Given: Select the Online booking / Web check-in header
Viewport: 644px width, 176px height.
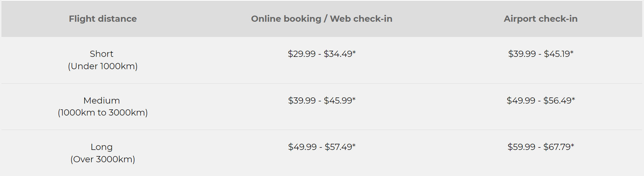Looking at the screenshot, I should (321, 19).
